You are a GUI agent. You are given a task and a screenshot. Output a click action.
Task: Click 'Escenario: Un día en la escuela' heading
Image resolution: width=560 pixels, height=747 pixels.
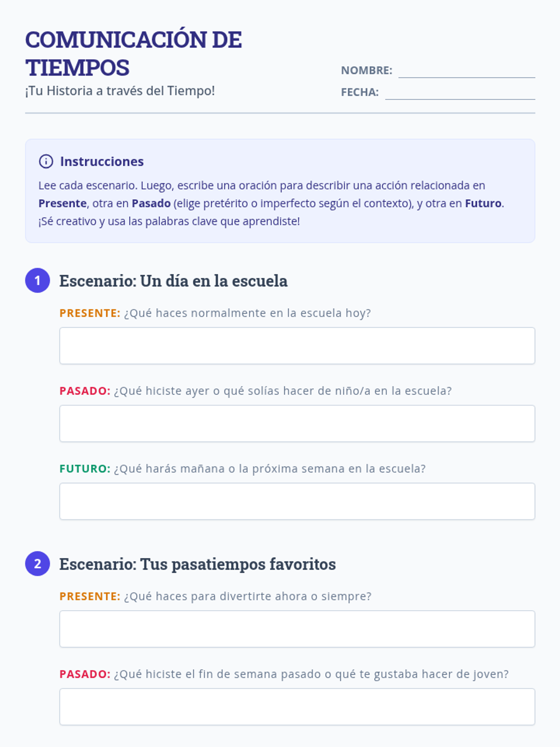pyautogui.click(x=173, y=281)
